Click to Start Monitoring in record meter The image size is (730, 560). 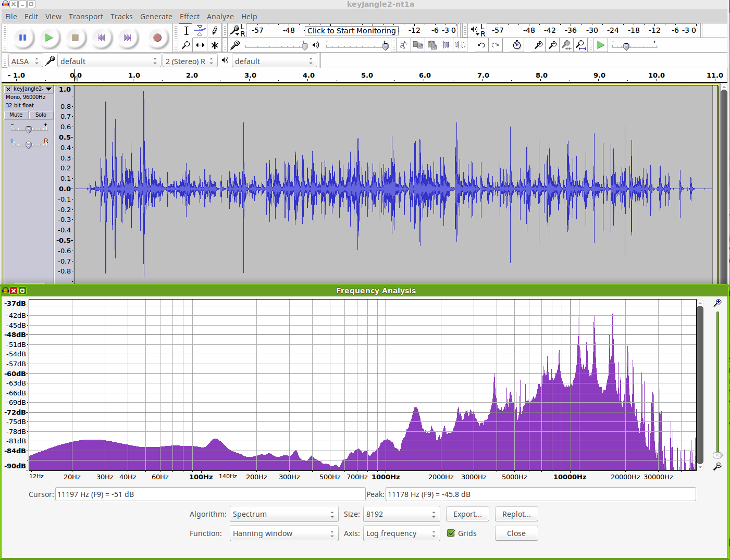(x=352, y=31)
